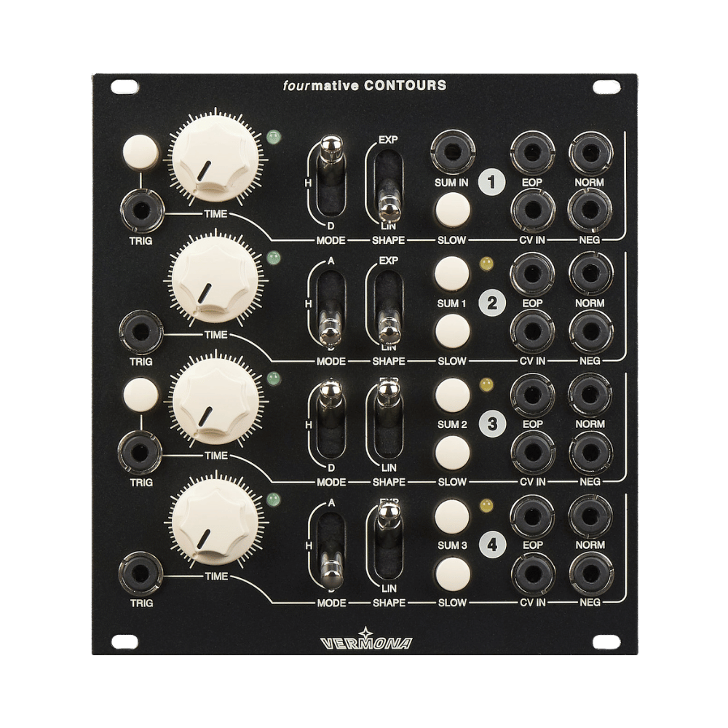The image size is (728, 728).
Task: Push the manual trigger button of channel 3
Action: (x=141, y=394)
